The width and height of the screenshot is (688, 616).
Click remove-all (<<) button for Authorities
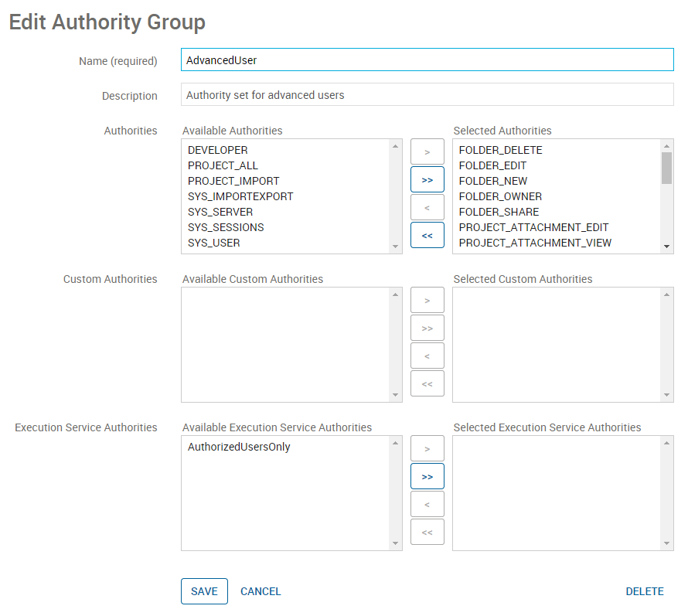pos(427,235)
